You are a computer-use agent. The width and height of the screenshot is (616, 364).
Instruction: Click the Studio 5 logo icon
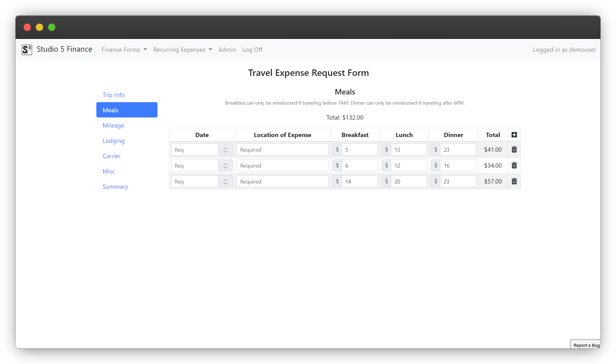pos(27,50)
